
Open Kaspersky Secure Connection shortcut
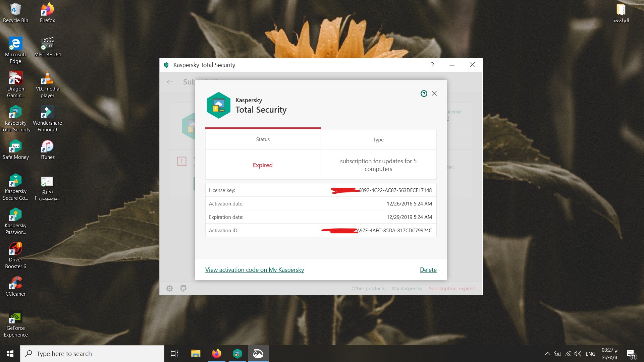(x=15, y=187)
